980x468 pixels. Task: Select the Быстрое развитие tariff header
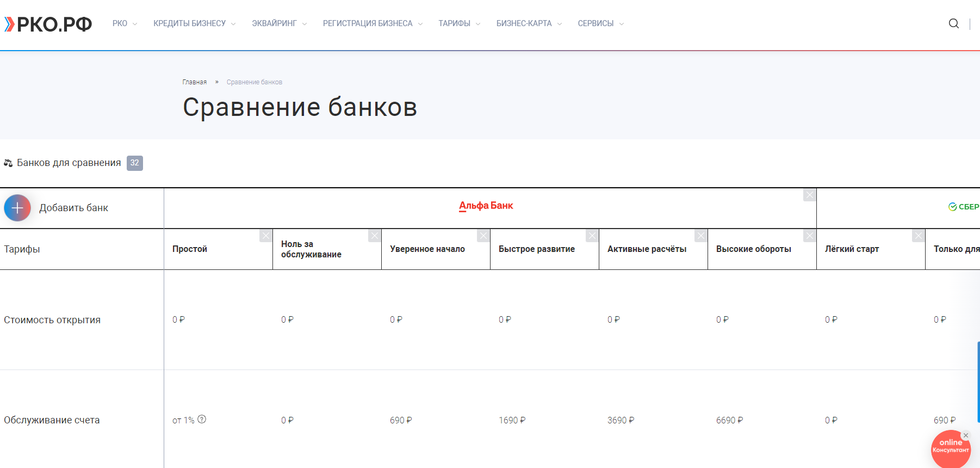pyautogui.click(x=537, y=249)
